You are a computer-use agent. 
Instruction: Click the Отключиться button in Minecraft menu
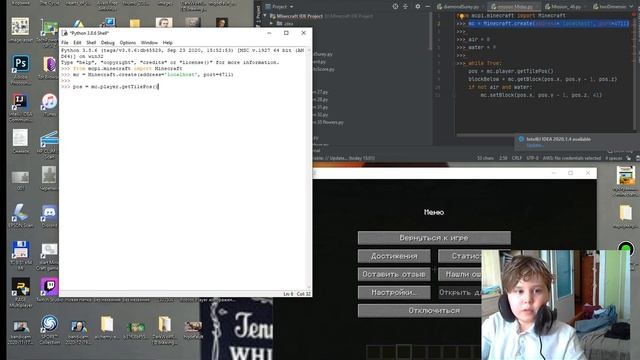[420, 311]
